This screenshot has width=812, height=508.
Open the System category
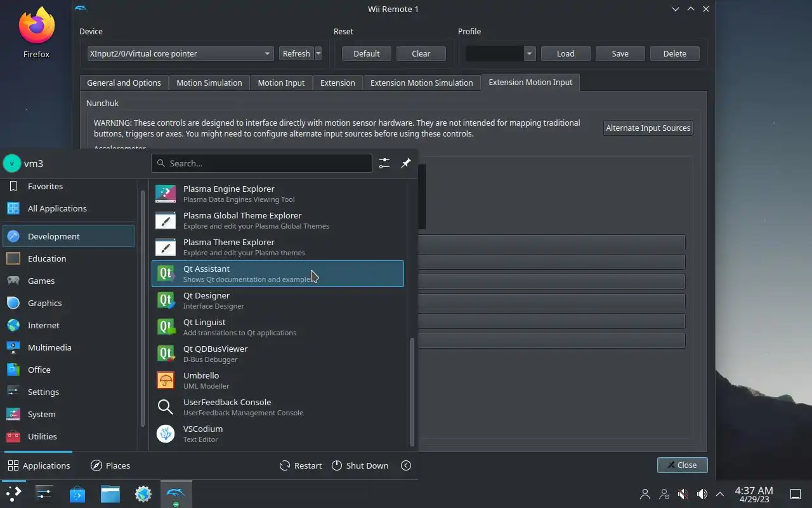pos(69,414)
